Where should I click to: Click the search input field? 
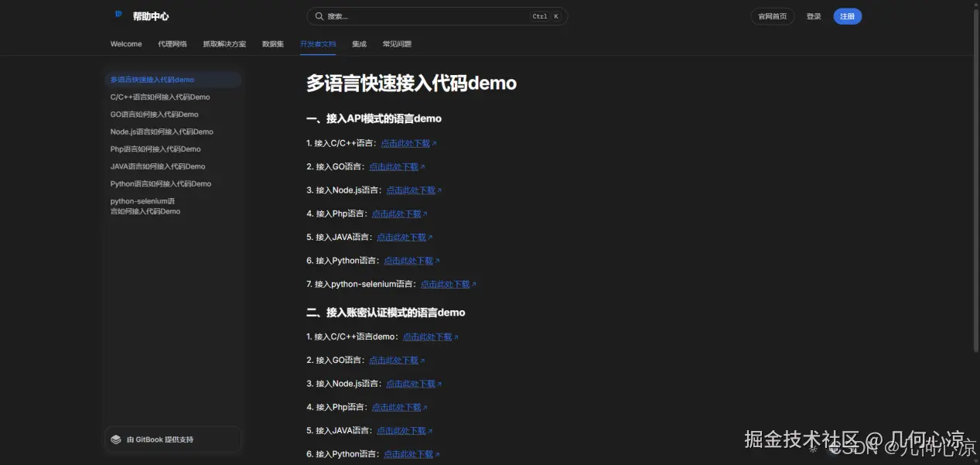418,15
